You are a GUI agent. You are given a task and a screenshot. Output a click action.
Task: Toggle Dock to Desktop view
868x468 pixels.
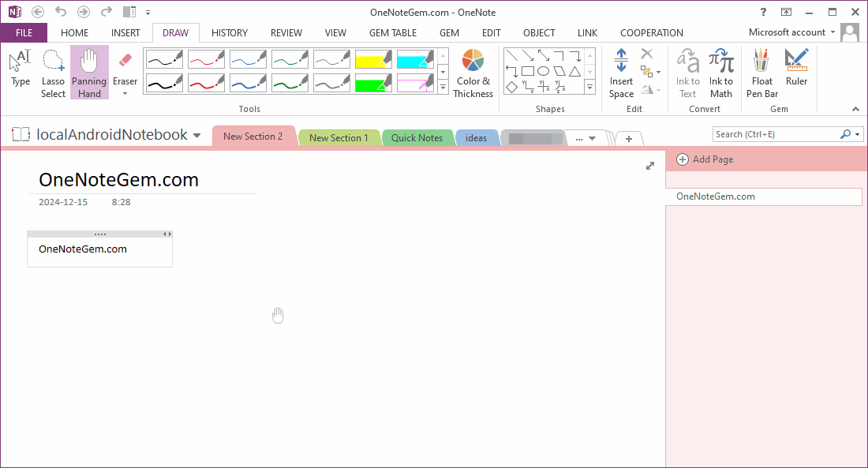(x=129, y=12)
